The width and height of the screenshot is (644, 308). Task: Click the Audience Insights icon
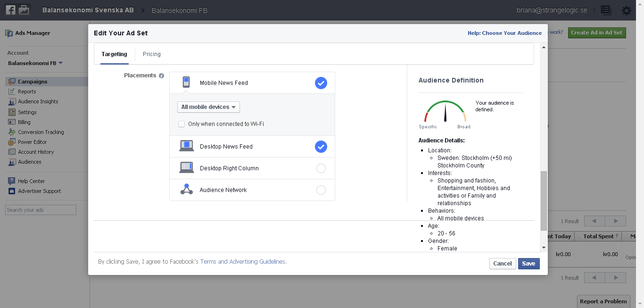[x=12, y=101]
